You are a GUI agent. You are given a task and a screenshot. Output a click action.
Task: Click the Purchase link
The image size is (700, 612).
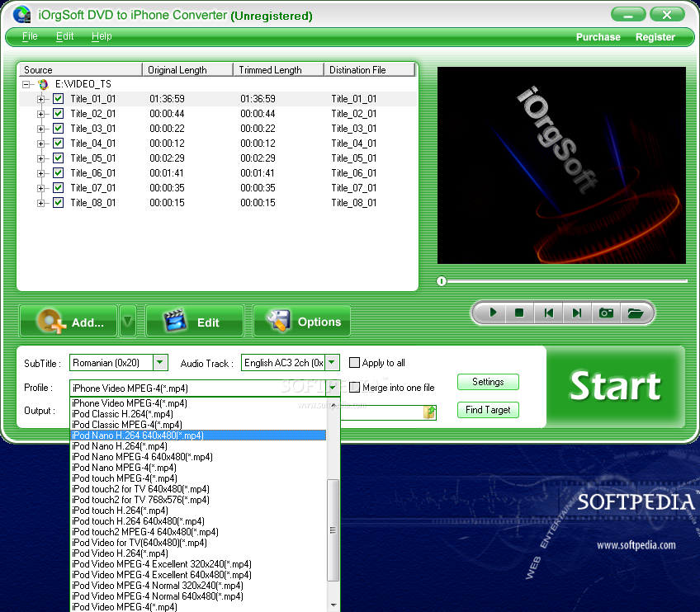coord(598,37)
